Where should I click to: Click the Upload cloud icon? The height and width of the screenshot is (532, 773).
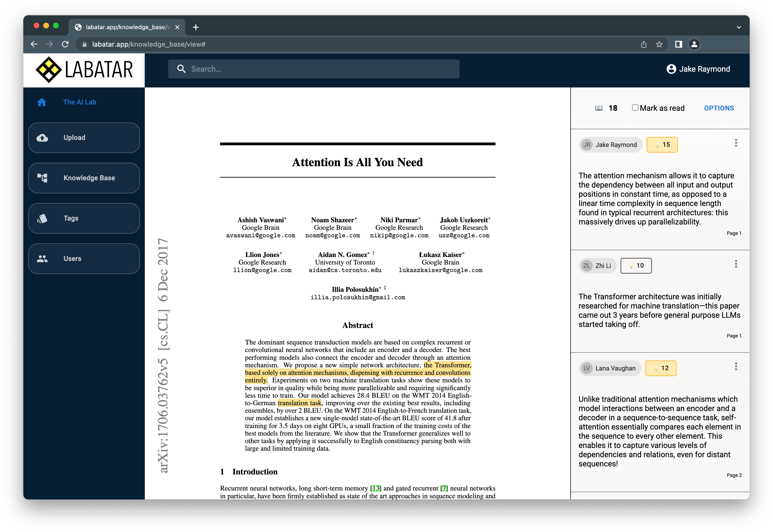click(42, 138)
